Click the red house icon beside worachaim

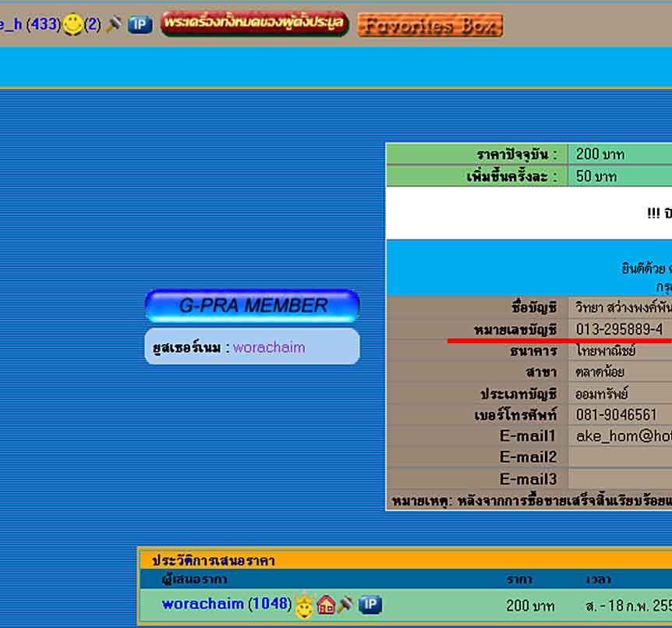(x=326, y=605)
